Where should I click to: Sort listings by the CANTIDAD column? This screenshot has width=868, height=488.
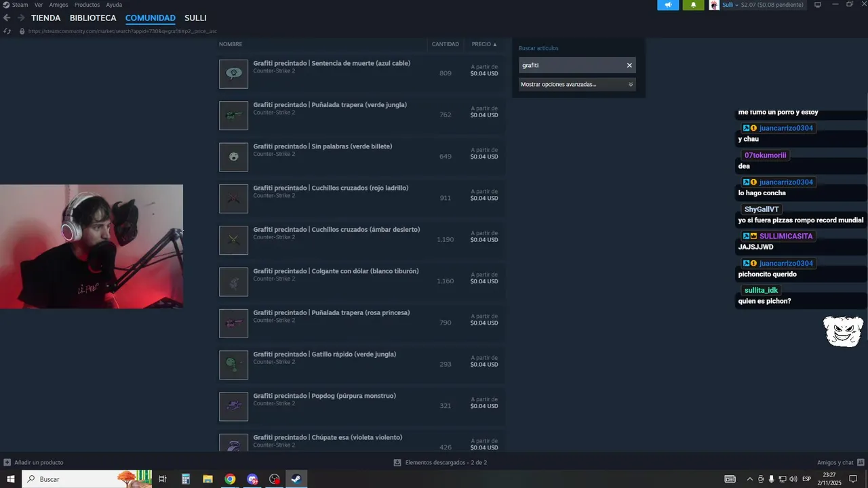tap(446, 44)
